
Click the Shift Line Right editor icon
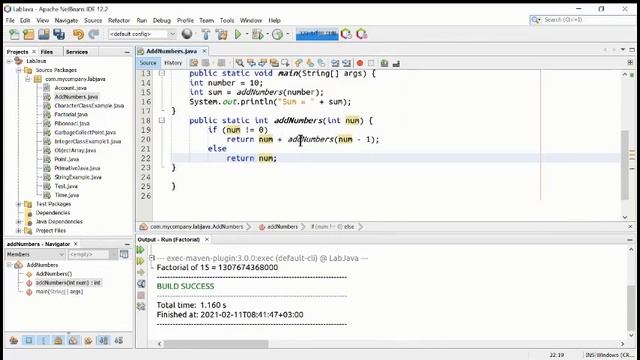click(x=347, y=63)
